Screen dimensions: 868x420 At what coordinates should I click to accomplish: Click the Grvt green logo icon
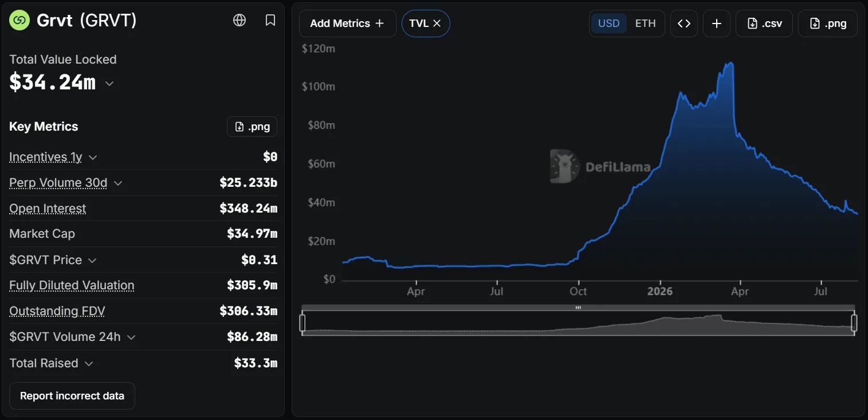click(19, 21)
